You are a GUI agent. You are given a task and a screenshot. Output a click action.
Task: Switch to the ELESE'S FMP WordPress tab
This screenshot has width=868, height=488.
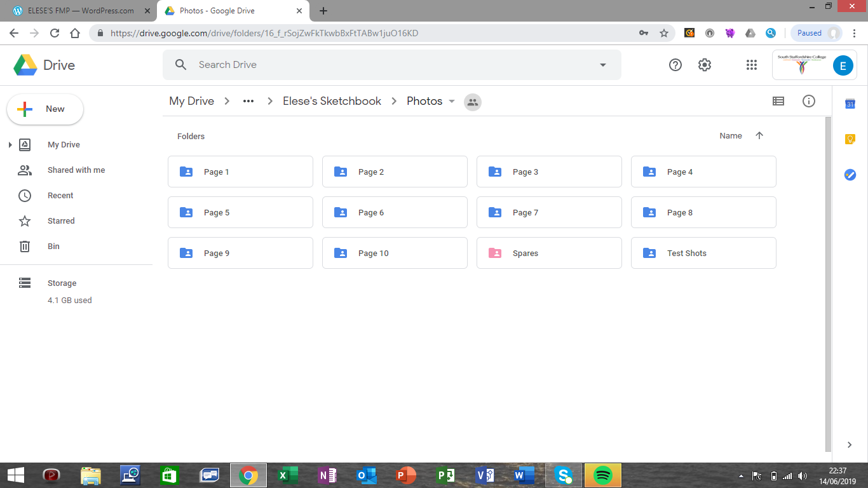point(75,11)
